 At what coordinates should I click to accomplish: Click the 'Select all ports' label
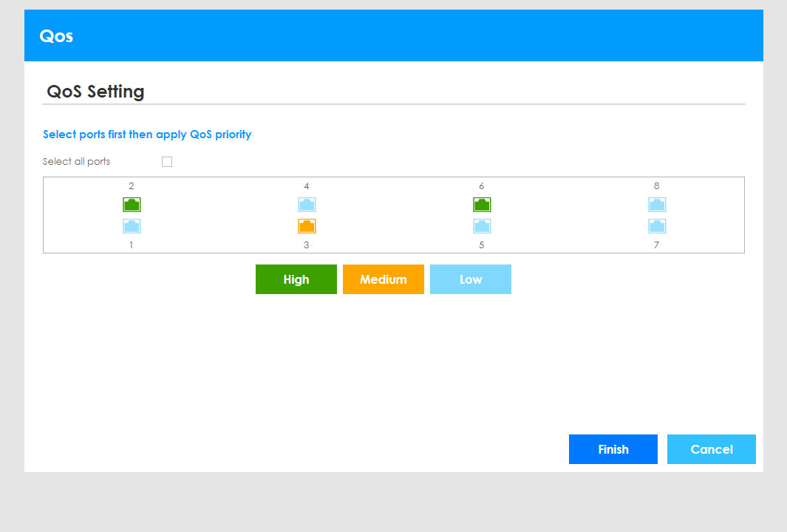tap(76, 162)
